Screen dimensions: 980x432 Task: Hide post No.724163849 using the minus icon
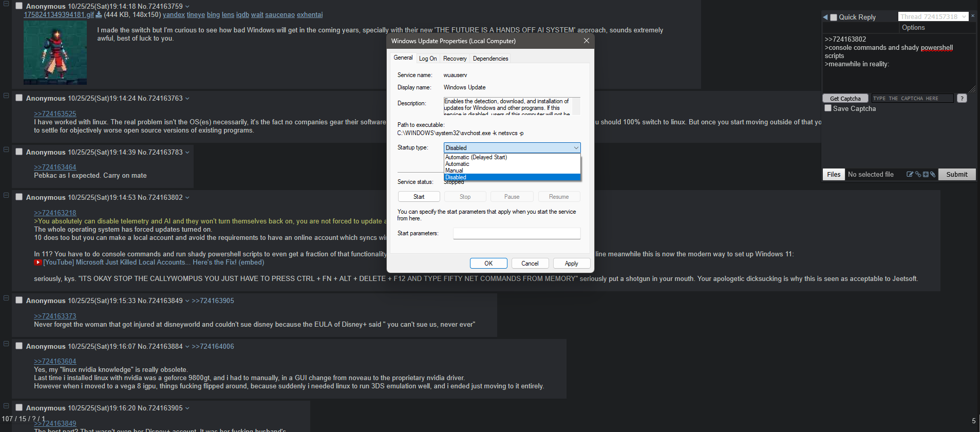tap(6, 298)
